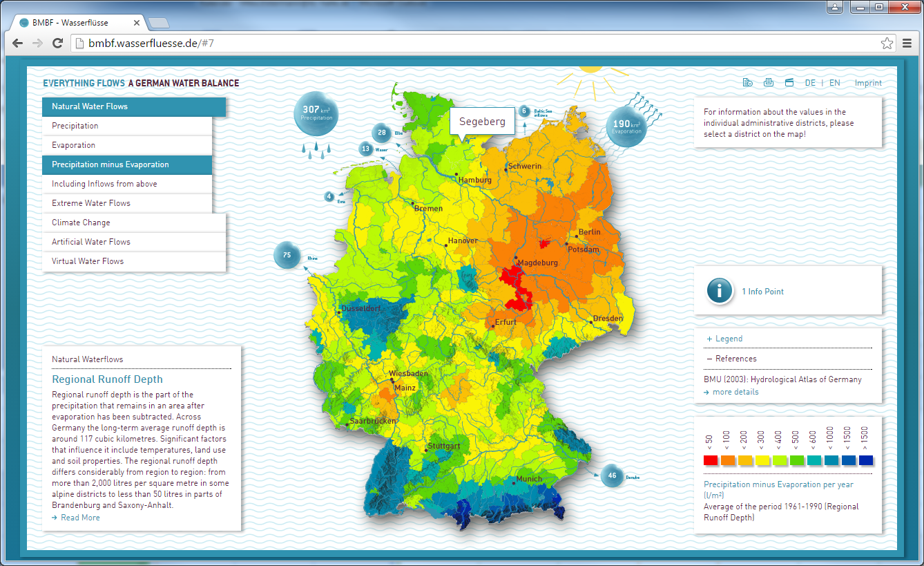Click the teal < 600 legend swatch
924x566 pixels.
pos(814,460)
